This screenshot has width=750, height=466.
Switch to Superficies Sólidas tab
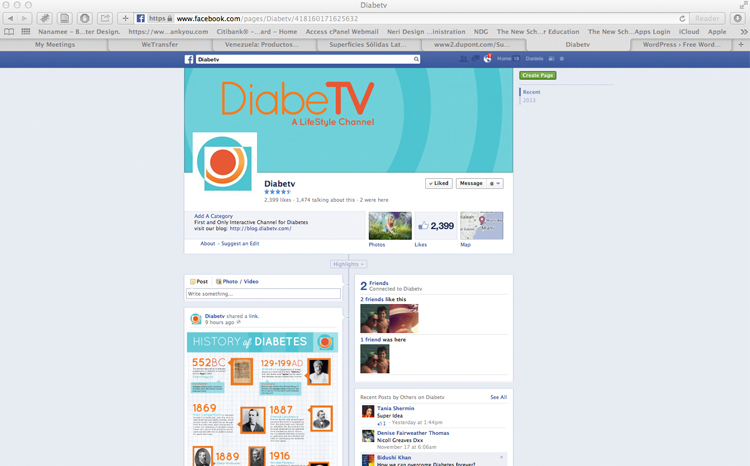coord(368,44)
